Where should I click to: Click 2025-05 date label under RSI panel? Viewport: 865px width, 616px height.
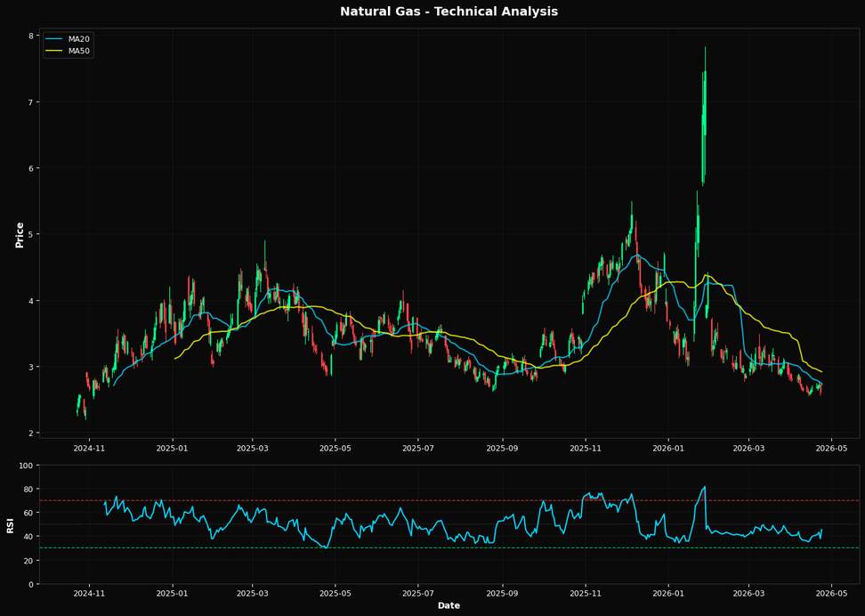335,594
